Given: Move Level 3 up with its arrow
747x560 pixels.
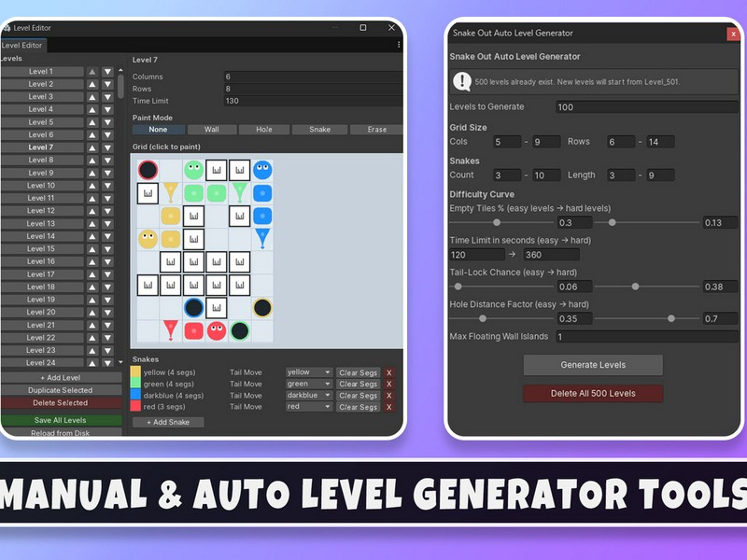Looking at the screenshot, I should tap(92, 97).
